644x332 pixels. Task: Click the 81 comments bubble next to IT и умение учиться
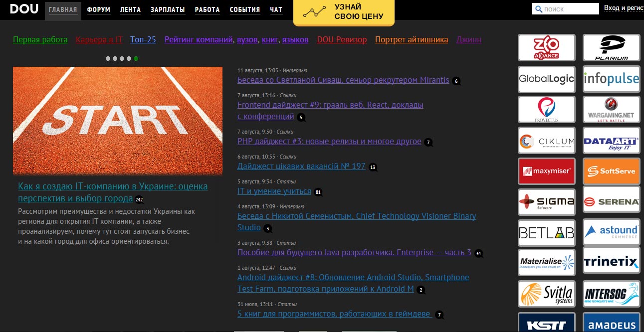pos(318,192)
